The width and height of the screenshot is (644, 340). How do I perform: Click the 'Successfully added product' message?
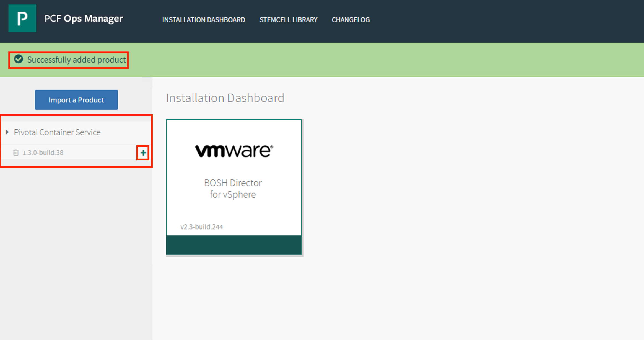76,60
